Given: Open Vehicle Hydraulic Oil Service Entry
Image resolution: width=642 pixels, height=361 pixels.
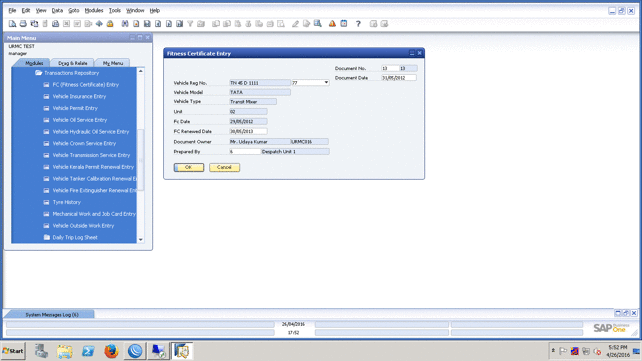Looking at the screenshot, I should (x=90, y=132).
